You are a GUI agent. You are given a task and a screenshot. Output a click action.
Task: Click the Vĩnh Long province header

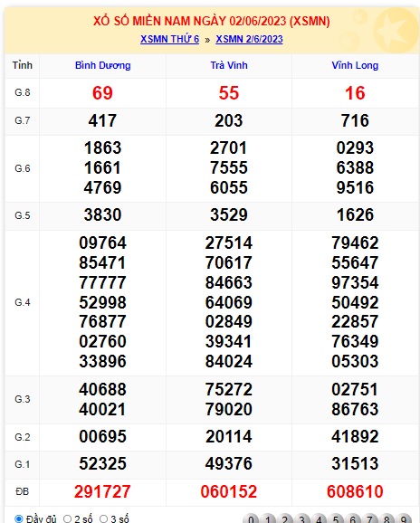(x=355, y=65)
